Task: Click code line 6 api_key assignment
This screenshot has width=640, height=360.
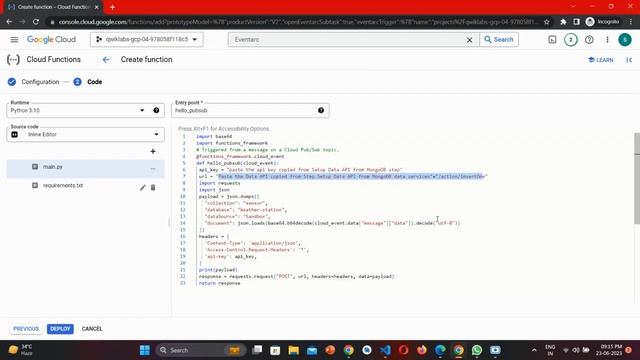Action: pyautogui.click(x=300, y=170)
